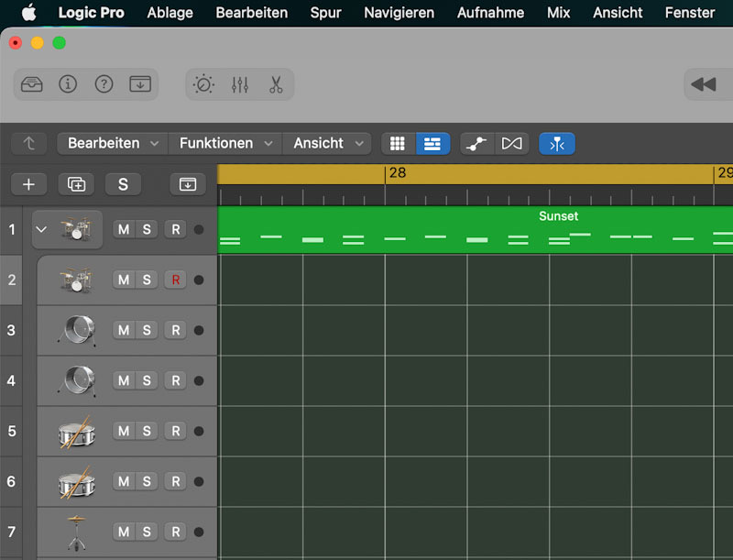The height and width of the screenshot is (560, 733).
Task: Collapse the track 1 drum stack chevron
Action: tap(41, 229)
